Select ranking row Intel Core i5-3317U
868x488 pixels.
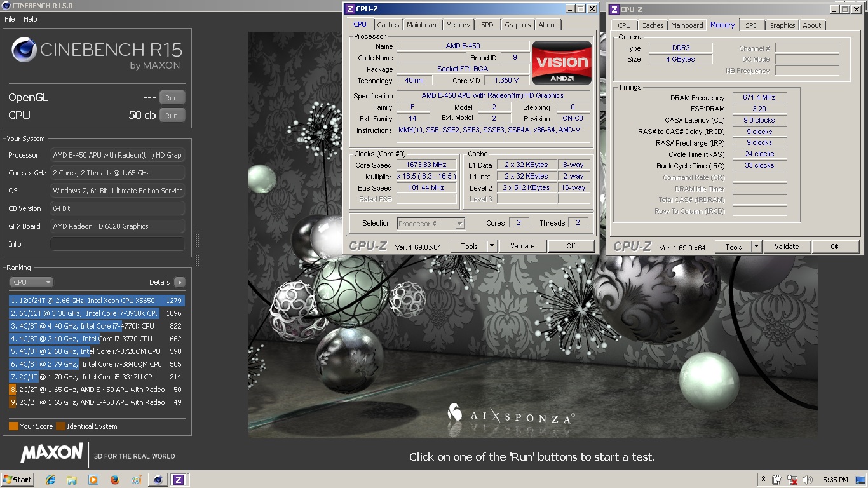pyautogui.click(x=97, y=377)
